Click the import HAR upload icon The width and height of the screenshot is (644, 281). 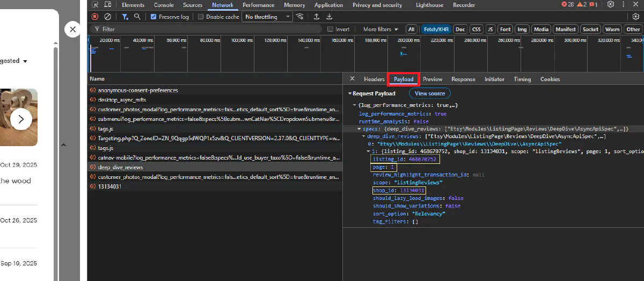coord(317,17)
